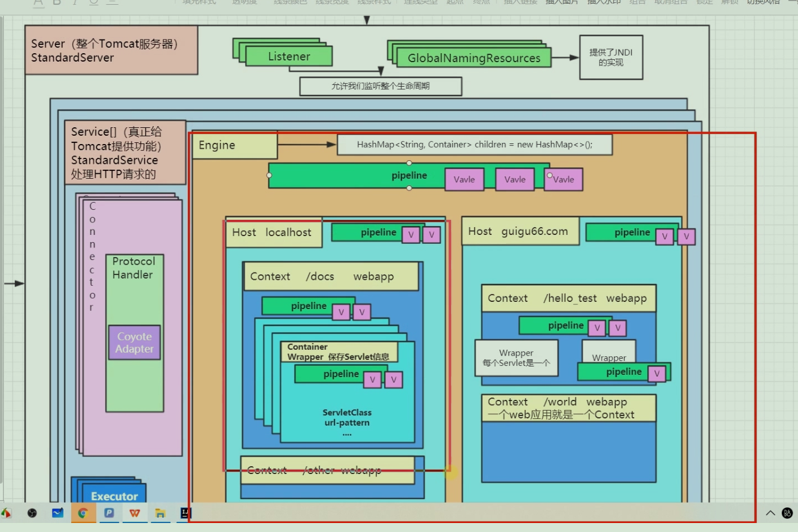Screen dimensions: 798x532
Task: Select the Context /docs webapp label
Action: pos(331,276)
